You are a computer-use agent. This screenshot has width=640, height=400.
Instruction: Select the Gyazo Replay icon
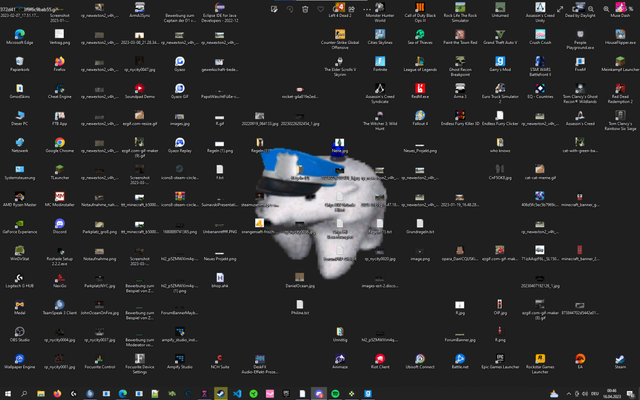[180, 145]
